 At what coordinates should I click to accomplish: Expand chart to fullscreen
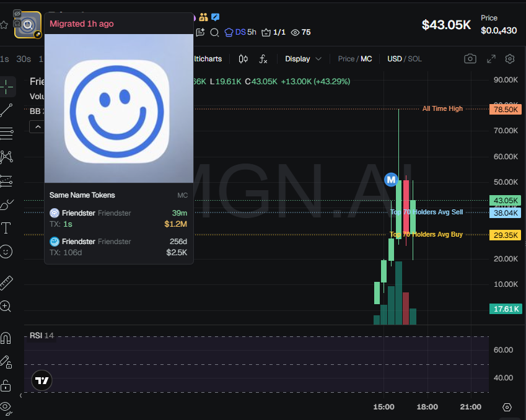point(491,59)
